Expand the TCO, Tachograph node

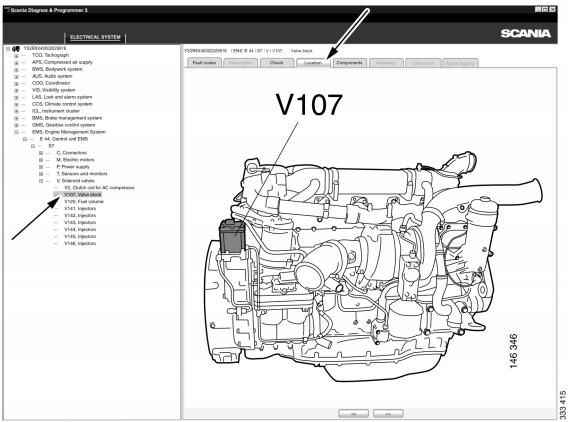point(16,56)
